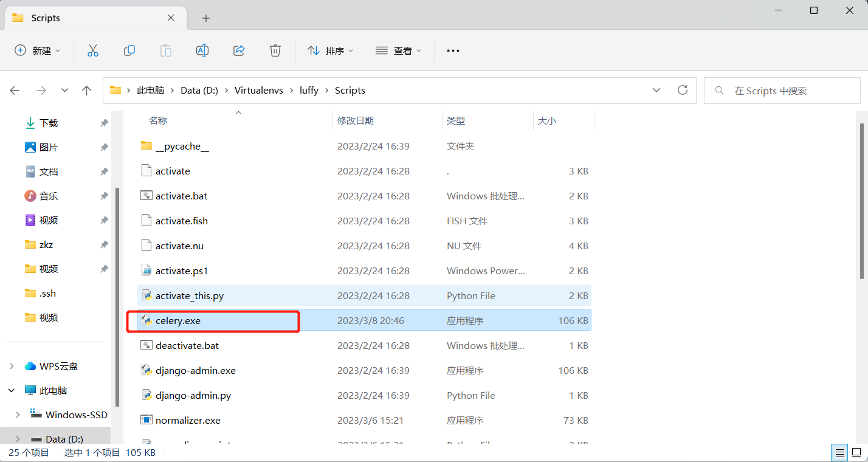
Task: Open recent locations chevron beside forward arrow
Action: coord(64,91)
